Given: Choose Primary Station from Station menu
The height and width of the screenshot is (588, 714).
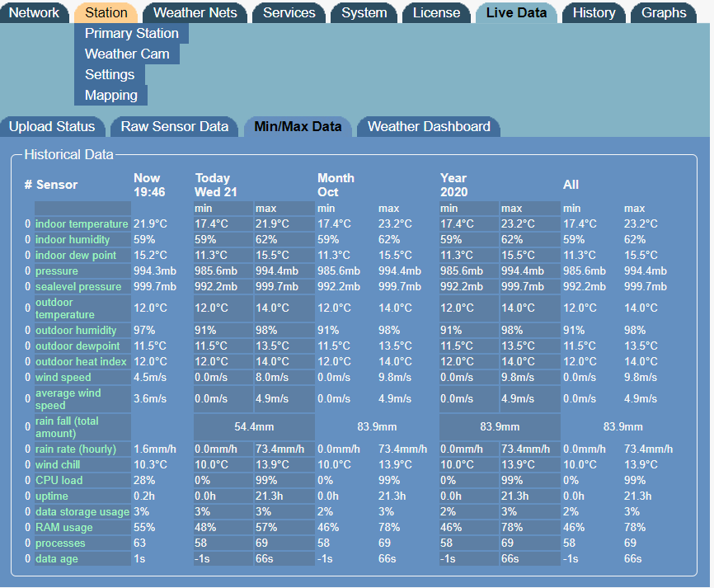Looking at the screenshot, I should point(131,33).
